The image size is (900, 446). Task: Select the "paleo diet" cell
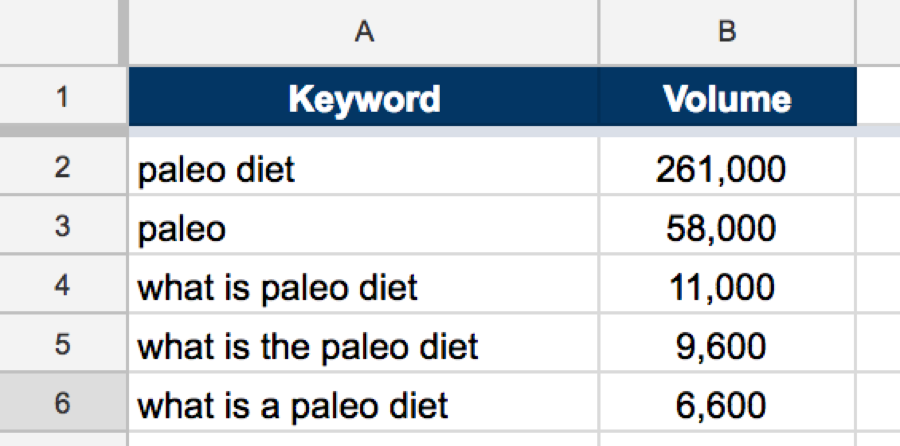coord(364,169)
